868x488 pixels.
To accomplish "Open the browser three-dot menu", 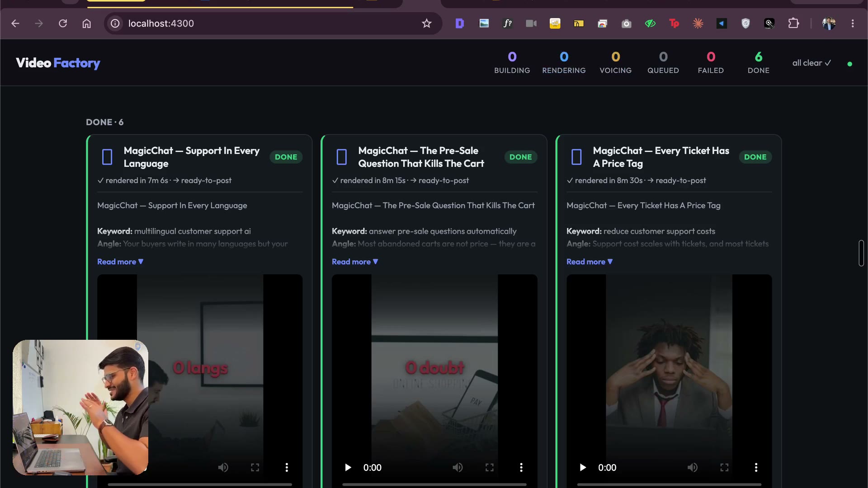I will (853, 23).
